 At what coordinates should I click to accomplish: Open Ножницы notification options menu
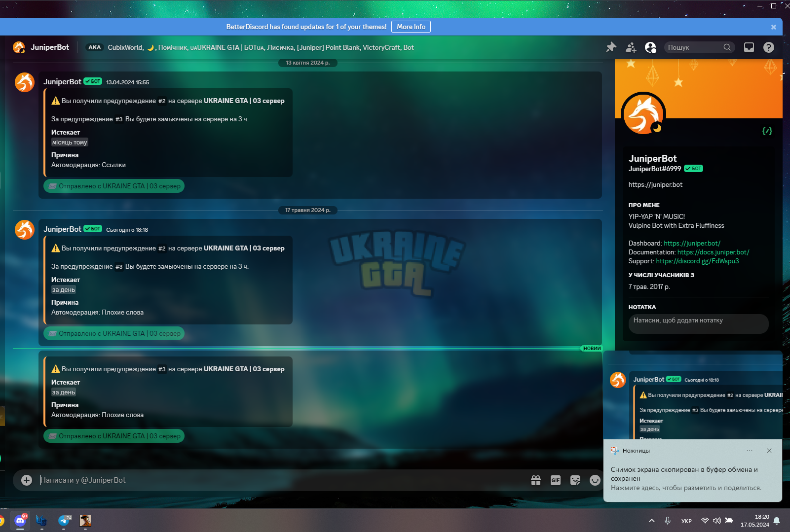[750, 451]
